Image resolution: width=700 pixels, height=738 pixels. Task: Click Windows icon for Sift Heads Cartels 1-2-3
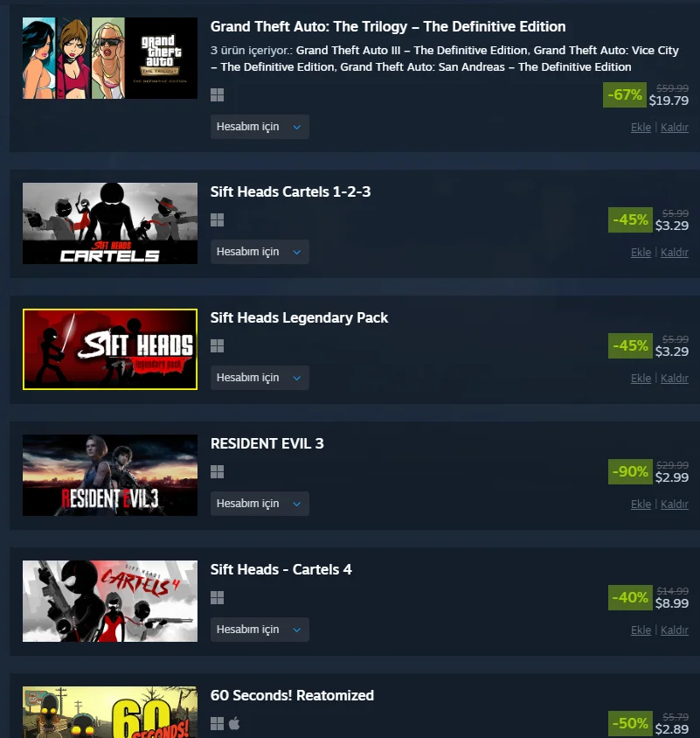coord(217,219)
